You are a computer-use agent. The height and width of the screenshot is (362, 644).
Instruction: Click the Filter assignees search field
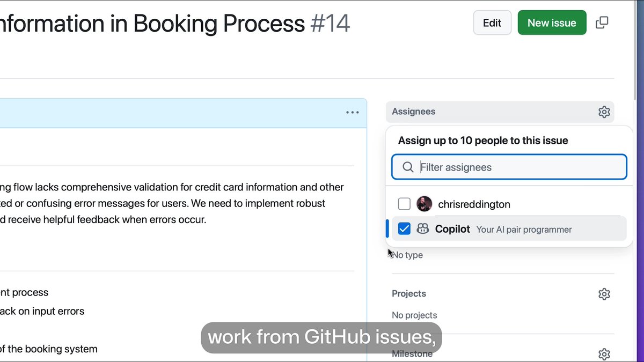pyautogui.click(x=509, y=167)
